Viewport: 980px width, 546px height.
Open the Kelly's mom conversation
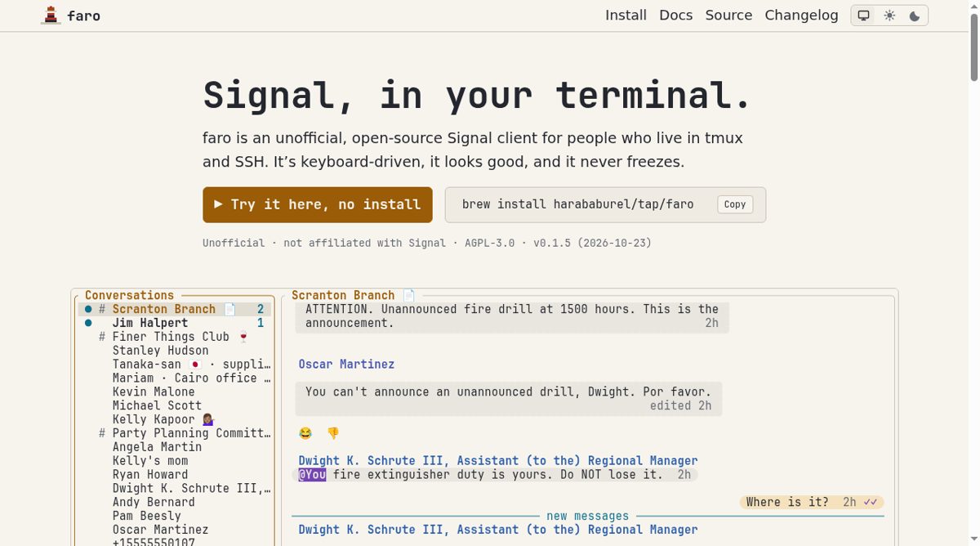176,461
